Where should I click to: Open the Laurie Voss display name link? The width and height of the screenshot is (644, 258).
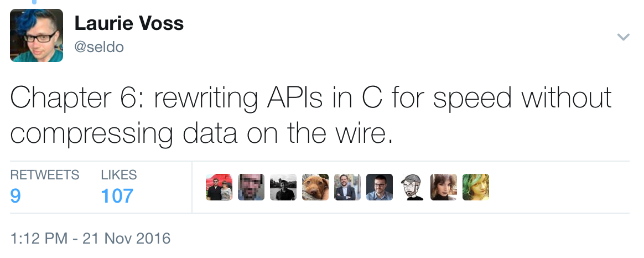click(129, 24)
